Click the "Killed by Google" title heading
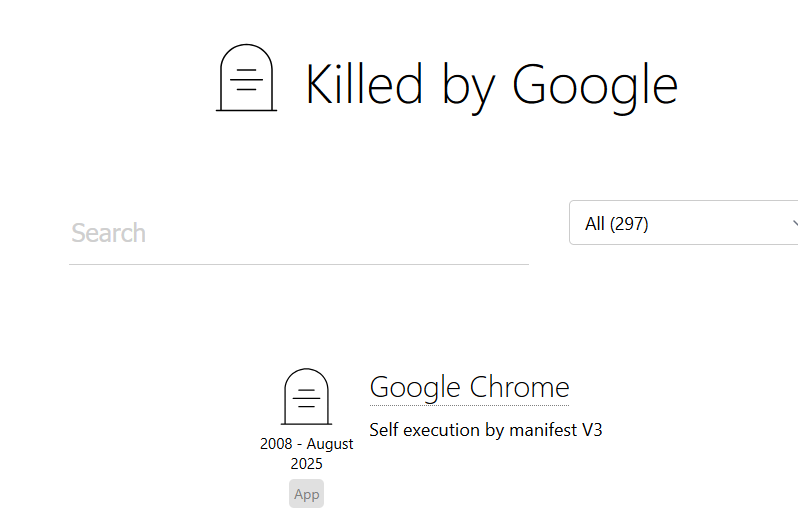 tap(491, 84)
